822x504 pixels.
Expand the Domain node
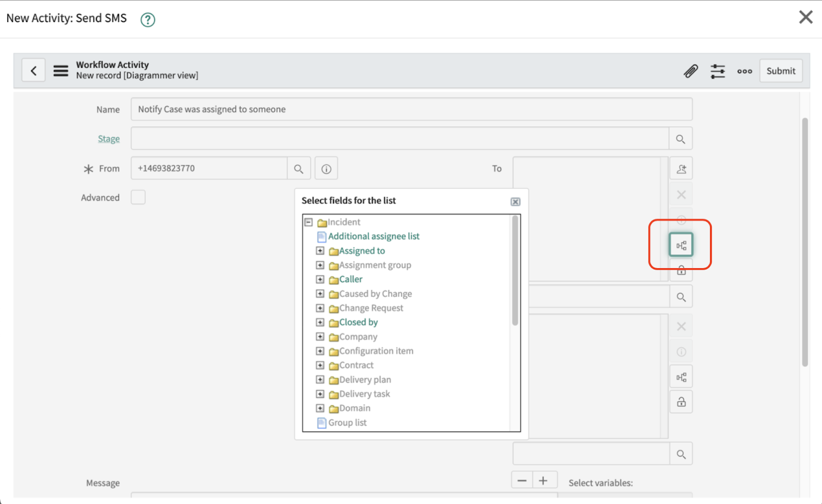click(320, 408)
